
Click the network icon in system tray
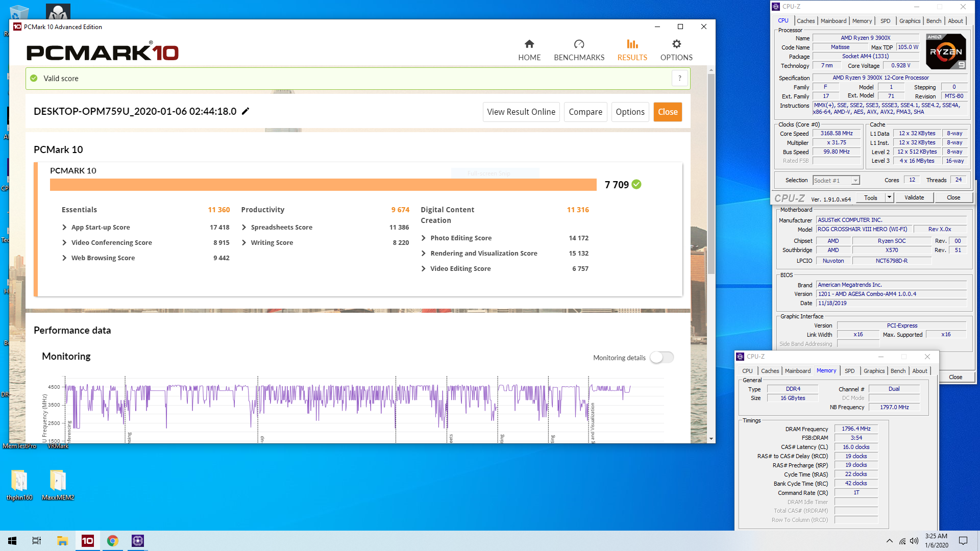[x=902, y=541]
